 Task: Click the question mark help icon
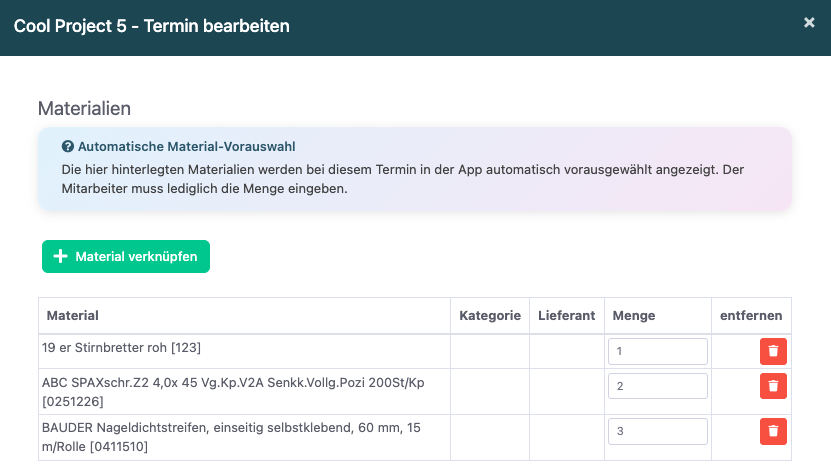pyautogui.click(x=67, y=146)
